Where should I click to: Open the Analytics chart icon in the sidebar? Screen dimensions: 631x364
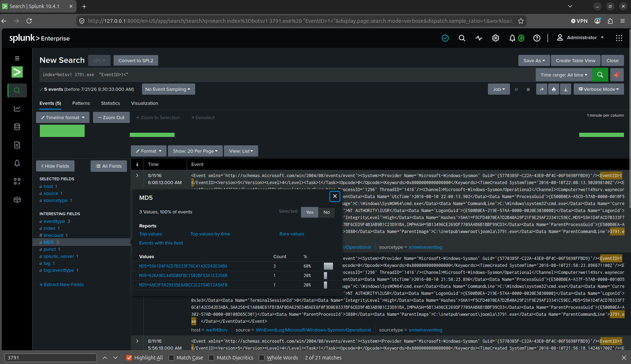(x=17, y=109)
